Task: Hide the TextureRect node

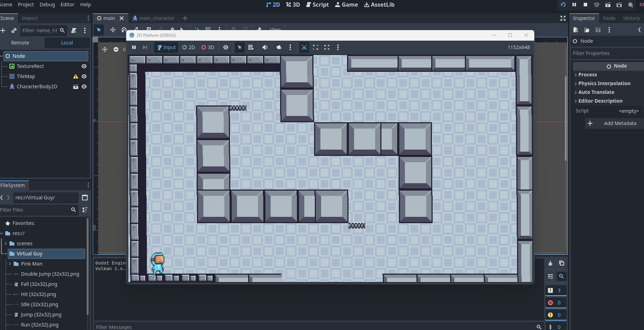Action: click(84, 66)
